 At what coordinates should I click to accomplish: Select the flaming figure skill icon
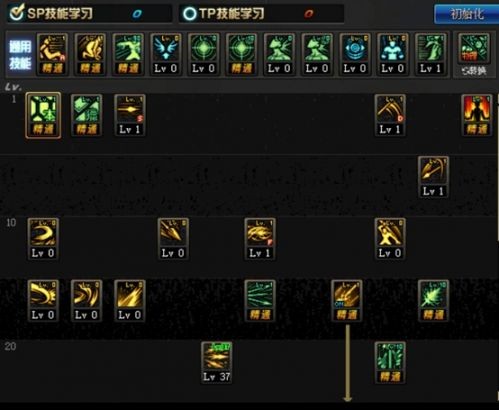[477, 115]
